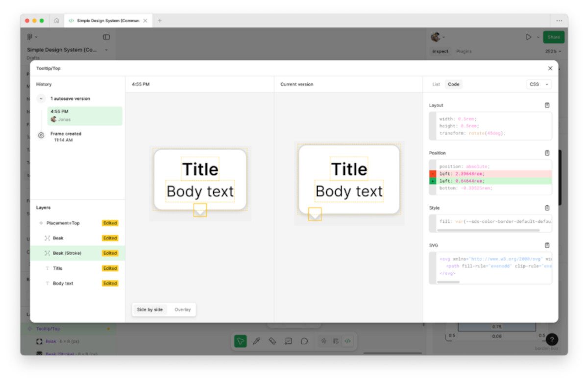Image resolution: width=588 pixels, height=382 pixels.
Task: Switch to the List tab
Action: click(x=436, y=84)
